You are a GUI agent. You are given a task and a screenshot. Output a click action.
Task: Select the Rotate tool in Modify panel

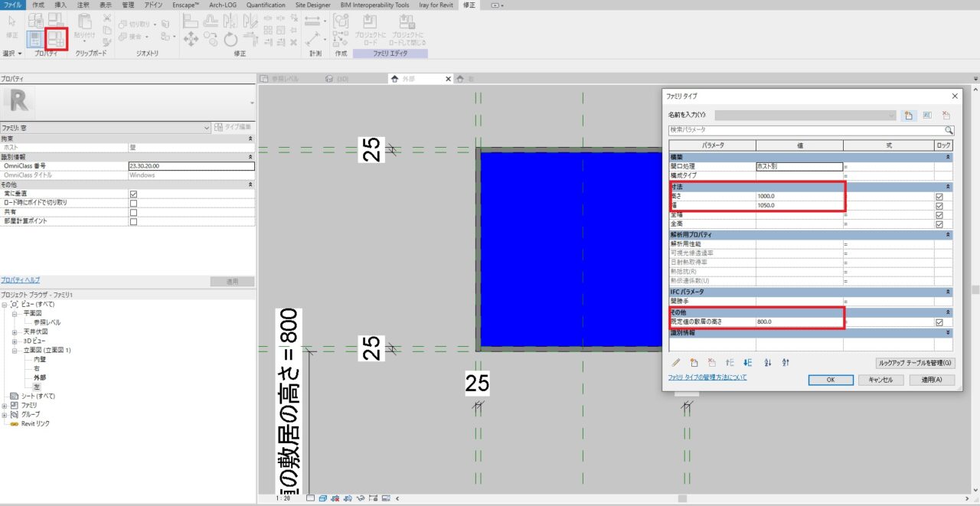pyautogui.click(x=230, y=38)
